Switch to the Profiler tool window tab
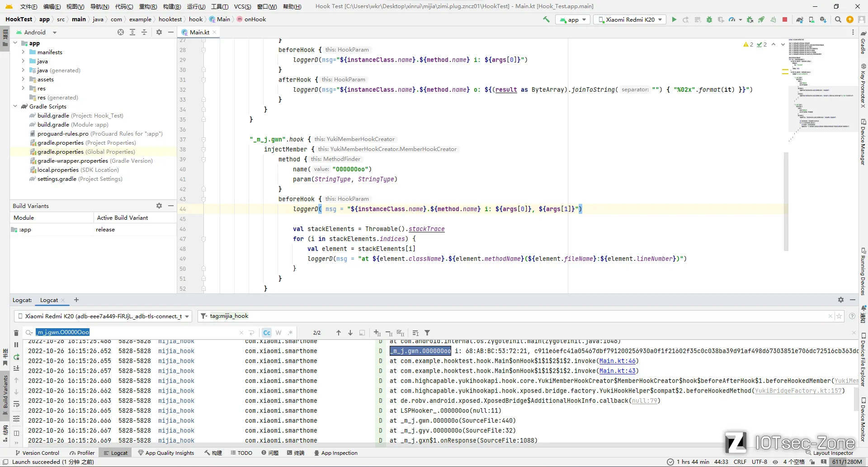 pos(82,453)
